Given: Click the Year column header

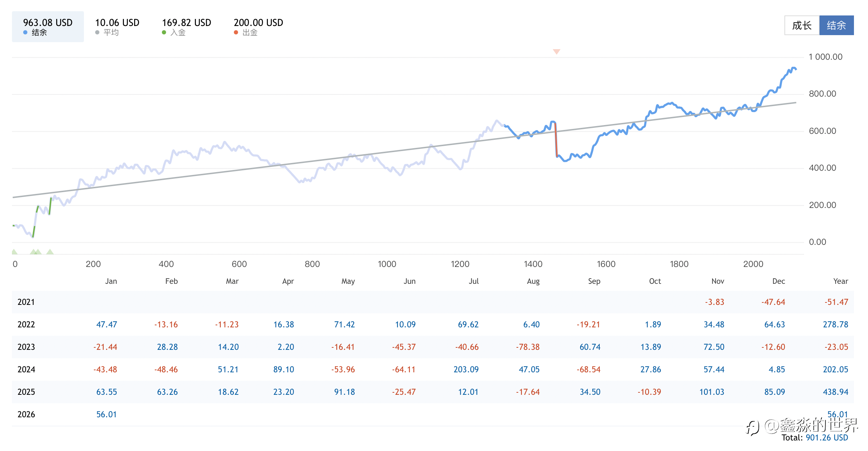Looking at the screenshot, I should pyautogui.click(x=840, y=281).
